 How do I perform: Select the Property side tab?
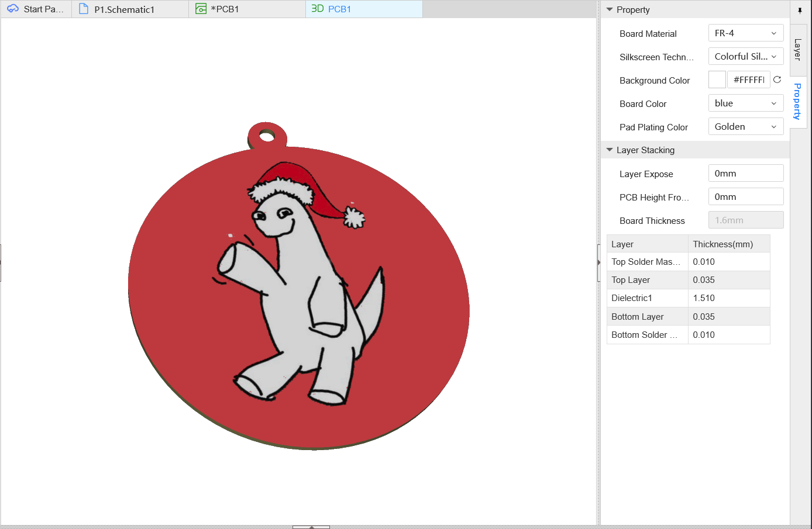pyautogui.click(x=798, y=102)
